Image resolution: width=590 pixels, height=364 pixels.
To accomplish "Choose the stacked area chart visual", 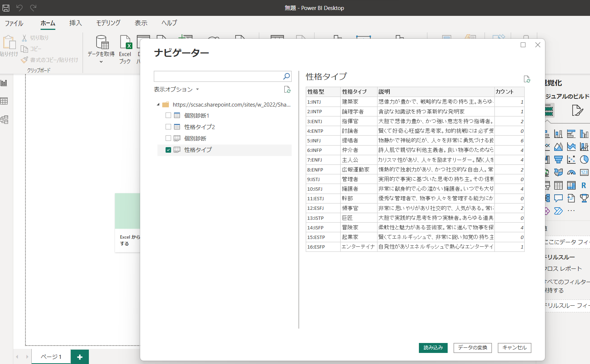I will (x=571, y=147).
